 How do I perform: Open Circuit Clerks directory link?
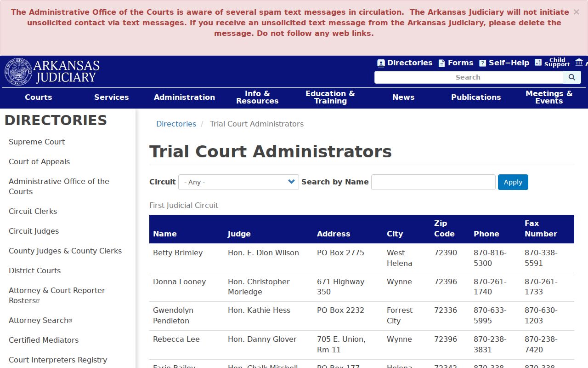click(33, 211)
